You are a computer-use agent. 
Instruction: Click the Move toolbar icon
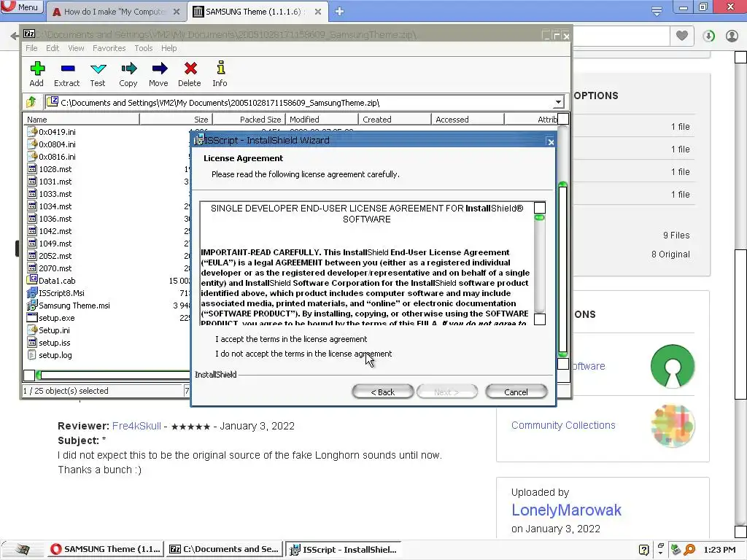(x=159, y=69)
